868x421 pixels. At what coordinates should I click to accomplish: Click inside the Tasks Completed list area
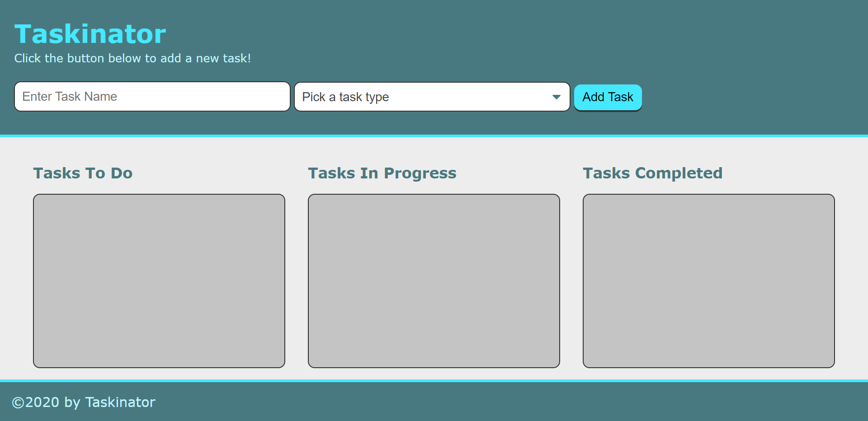tap(708, 280)
